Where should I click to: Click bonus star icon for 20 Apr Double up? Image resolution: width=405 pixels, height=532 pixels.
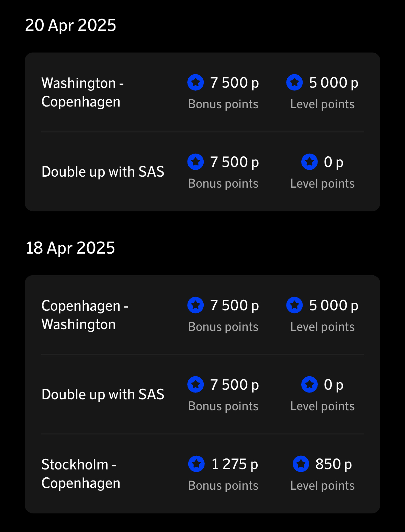[195, 162]
